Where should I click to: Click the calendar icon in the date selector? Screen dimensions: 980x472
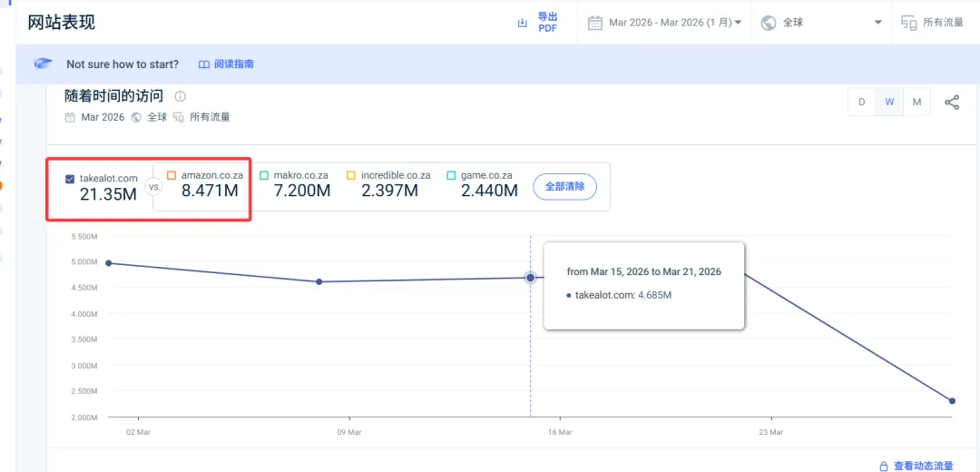pyautogui.click(x=595, y=23)
